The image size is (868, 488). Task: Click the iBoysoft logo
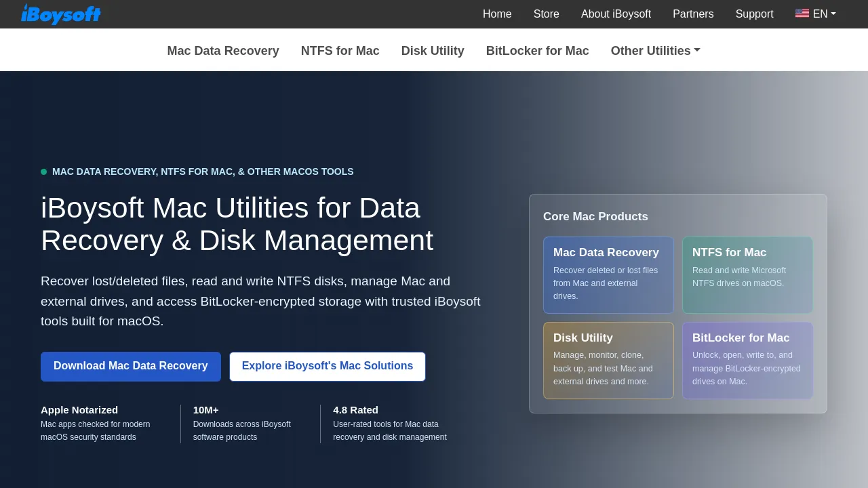pyautogui.click(x=61, y=14)
